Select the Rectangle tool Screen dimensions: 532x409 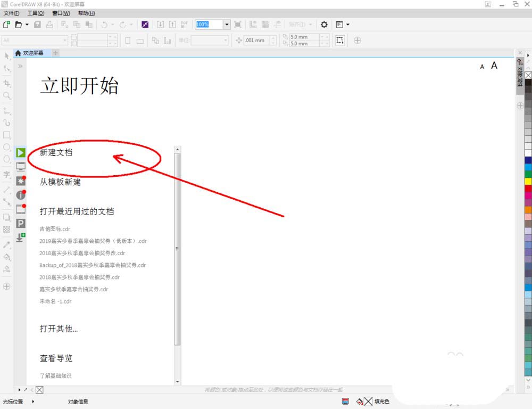click(x=7, y=135)
